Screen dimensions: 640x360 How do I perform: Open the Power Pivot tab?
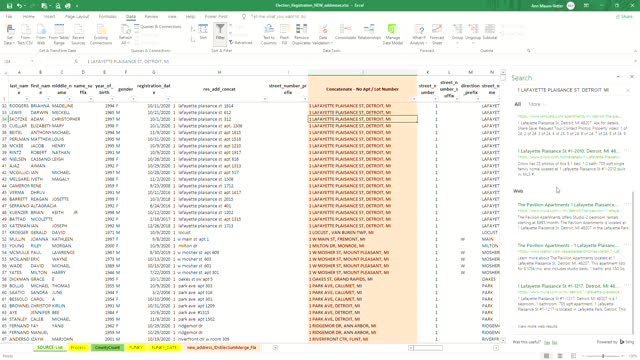[x=216, y=17]
